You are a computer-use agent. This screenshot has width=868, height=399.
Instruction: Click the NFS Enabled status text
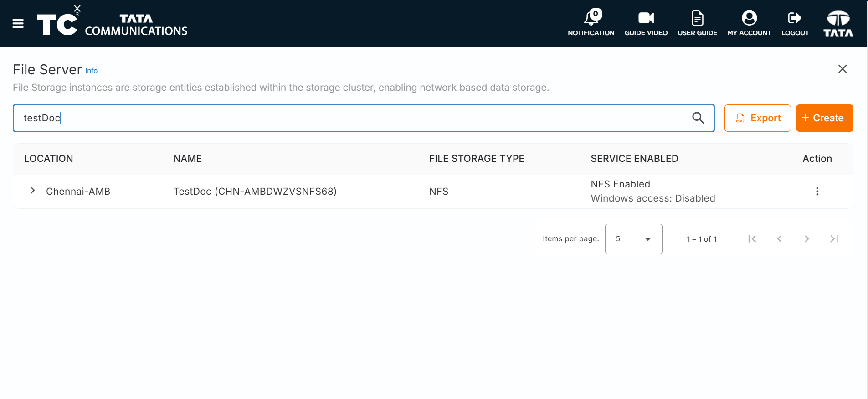click(620, 184)
